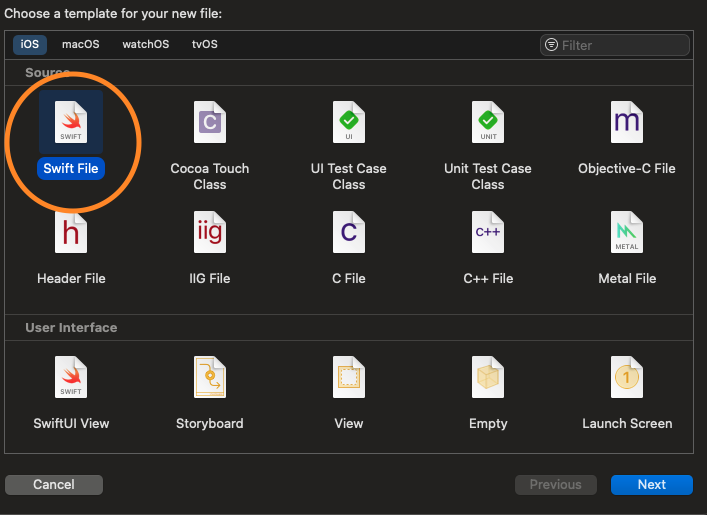This screenshot has height=515, width=707.
Task: Click the 'Launch Screen' label text
Action: [627, 423]
